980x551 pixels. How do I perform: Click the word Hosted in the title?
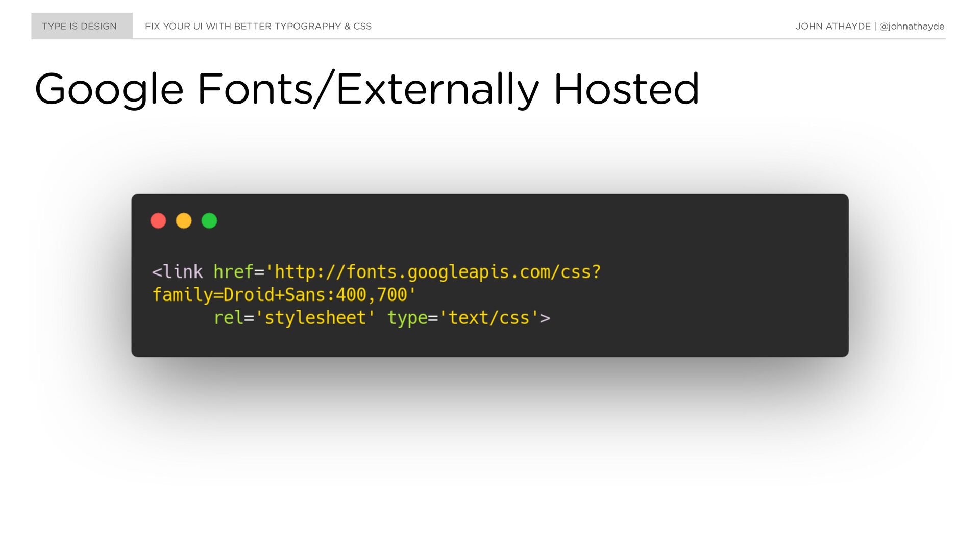[x=627, y=89]
